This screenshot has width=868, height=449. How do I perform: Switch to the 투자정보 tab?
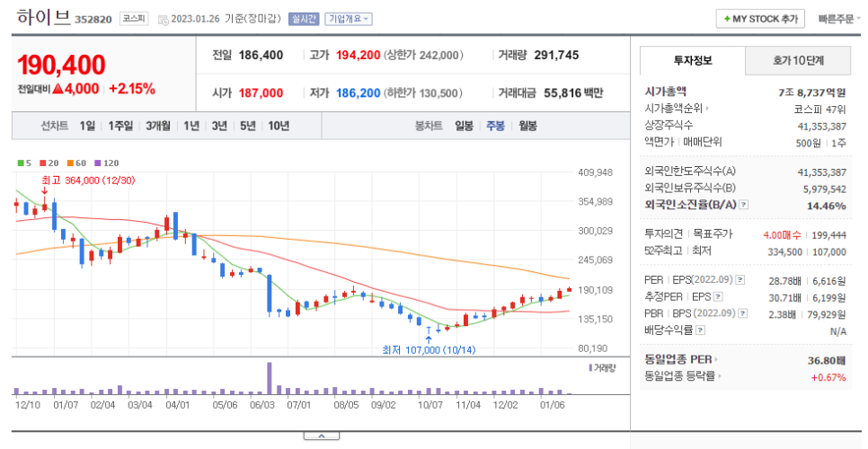tap(693, 60)
